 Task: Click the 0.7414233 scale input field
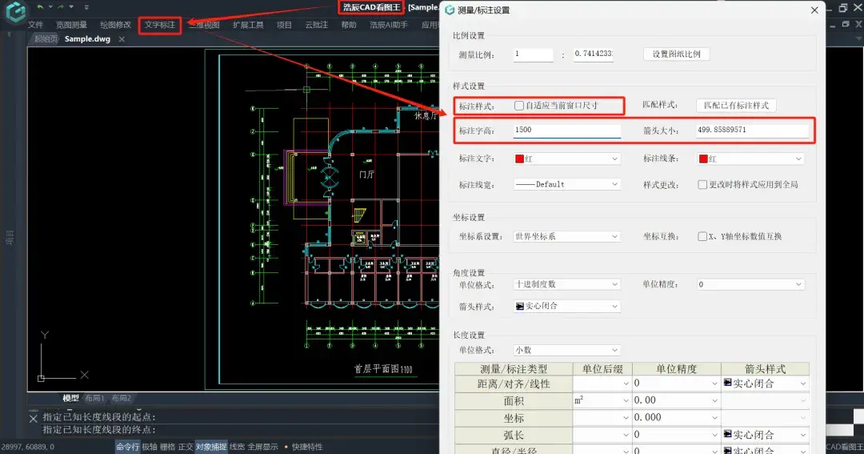coord(593,54)
